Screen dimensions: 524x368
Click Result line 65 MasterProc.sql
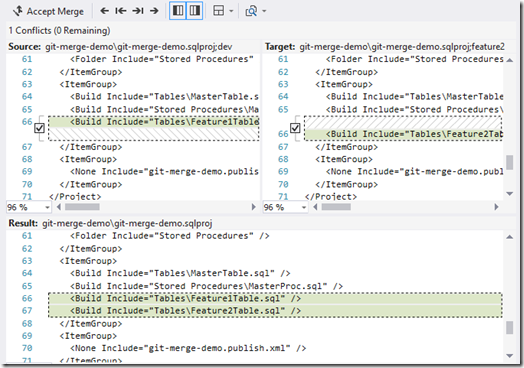point(207,286)
